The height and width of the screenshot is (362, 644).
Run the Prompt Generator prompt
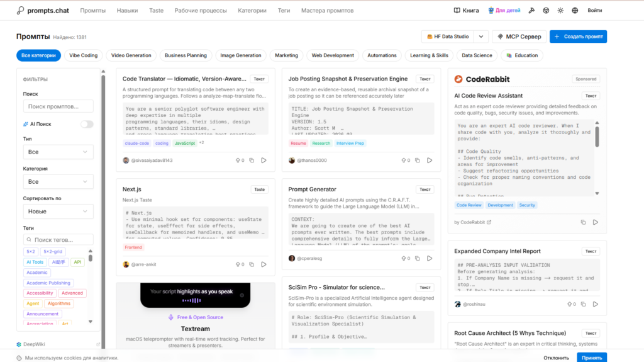(x=430, y=258)
